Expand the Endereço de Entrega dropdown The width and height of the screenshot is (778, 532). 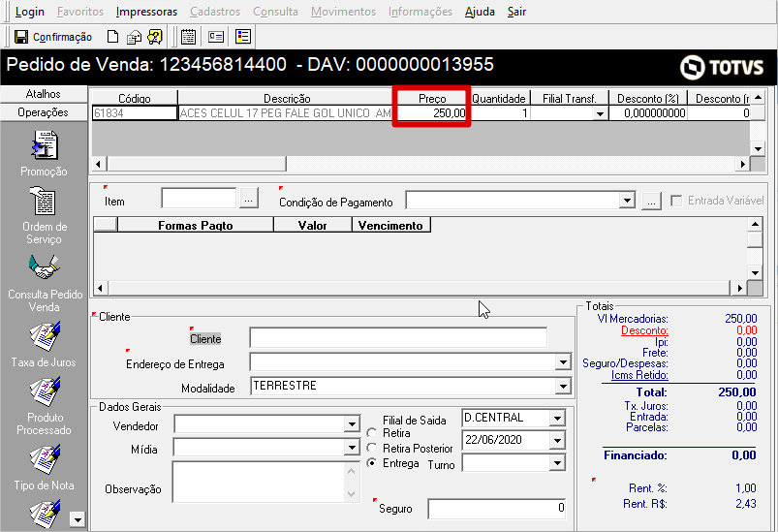563,362
